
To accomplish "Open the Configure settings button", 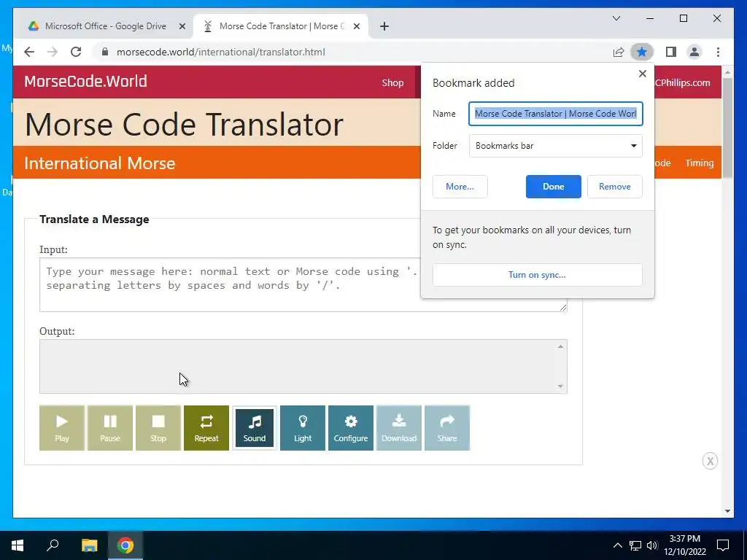I will (351, 427).
